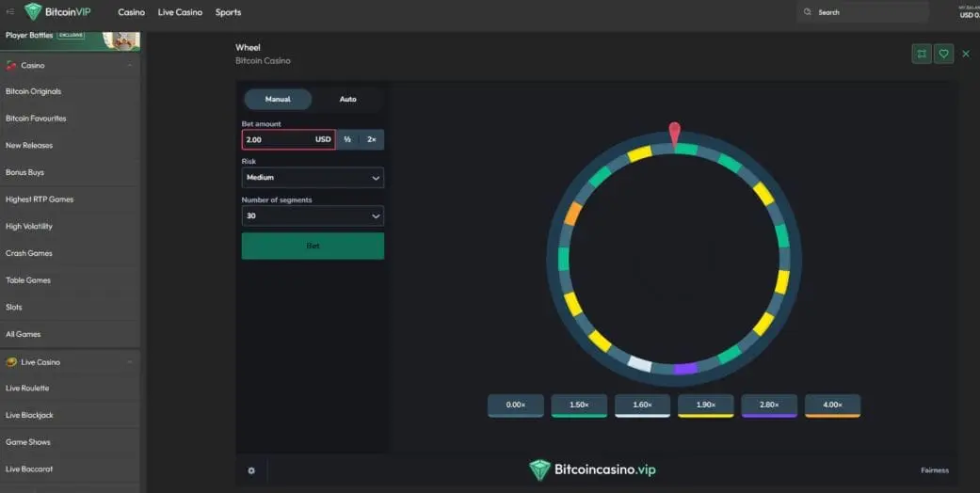Click the Live Casino chip icon
This screenshot has width=980, height=493.
(11, 362)
